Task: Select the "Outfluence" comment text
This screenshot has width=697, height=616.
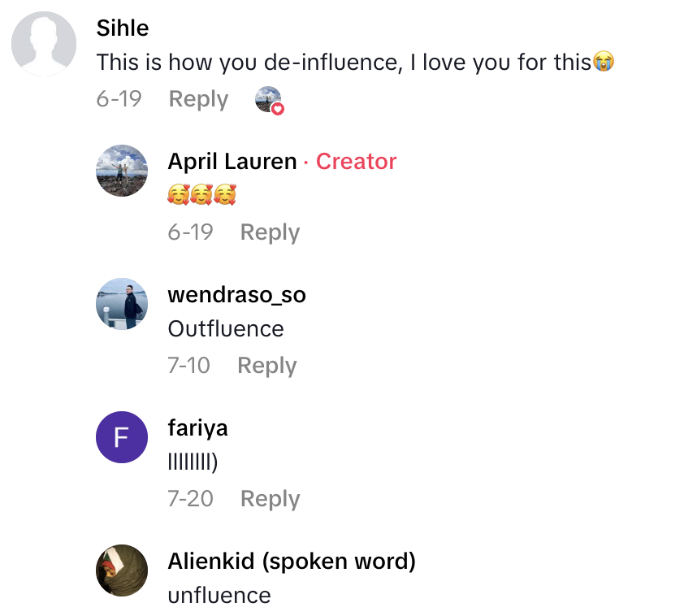Action: [x=226, y=329]
